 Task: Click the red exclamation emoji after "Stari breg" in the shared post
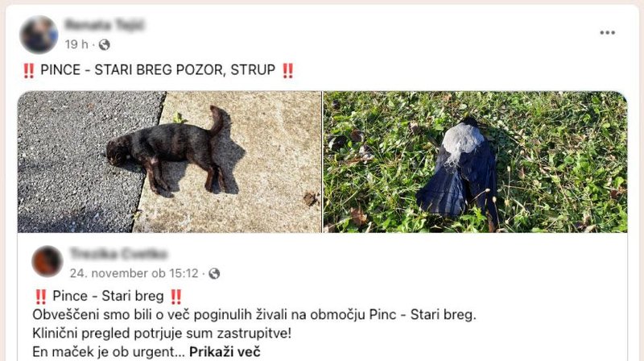(x=175, y=297)
